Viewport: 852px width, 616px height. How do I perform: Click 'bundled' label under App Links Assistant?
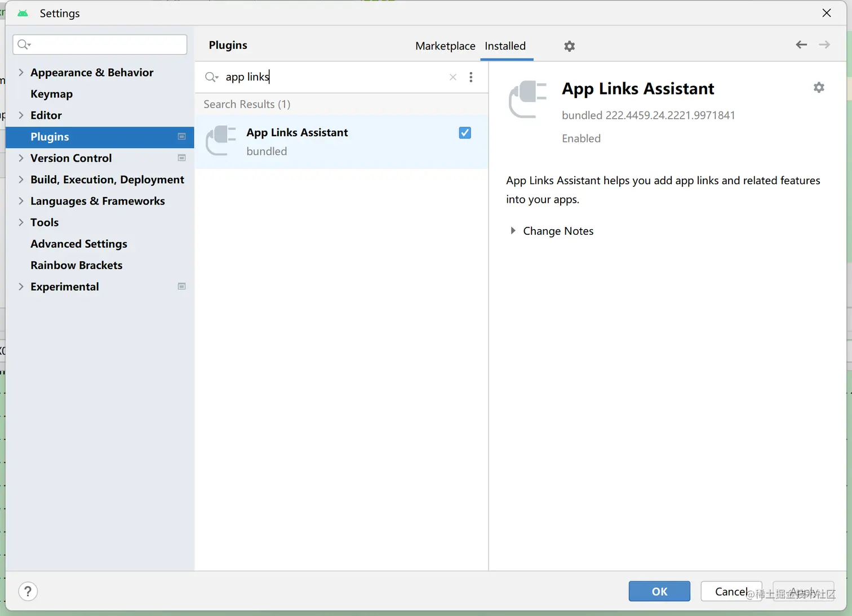pyautogui.click(x=267, y=151)
